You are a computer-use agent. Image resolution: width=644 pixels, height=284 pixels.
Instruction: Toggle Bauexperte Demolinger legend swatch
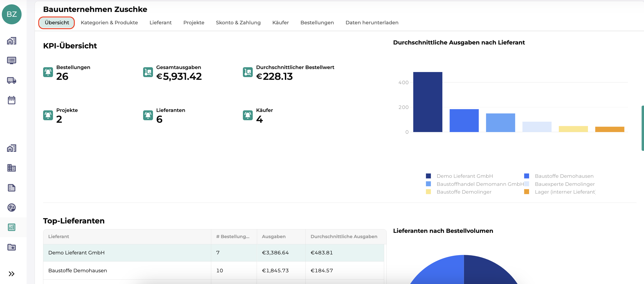(527, 184)
